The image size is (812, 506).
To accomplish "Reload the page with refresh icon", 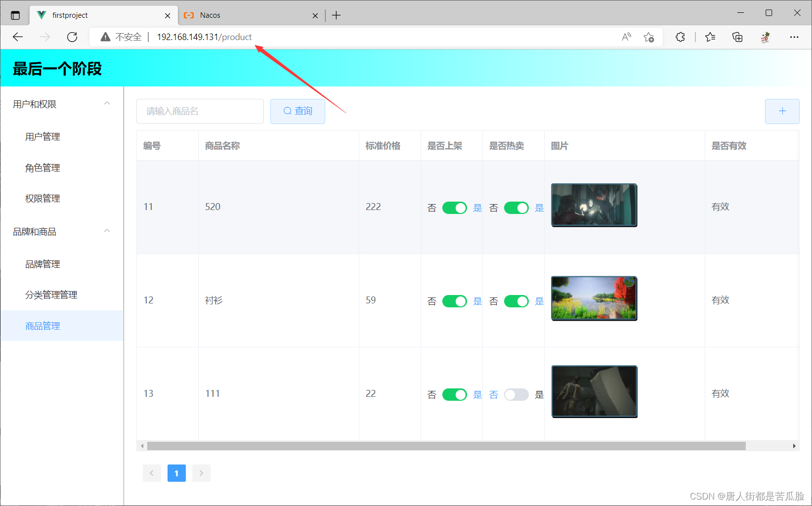I will (x=72, y=37).
